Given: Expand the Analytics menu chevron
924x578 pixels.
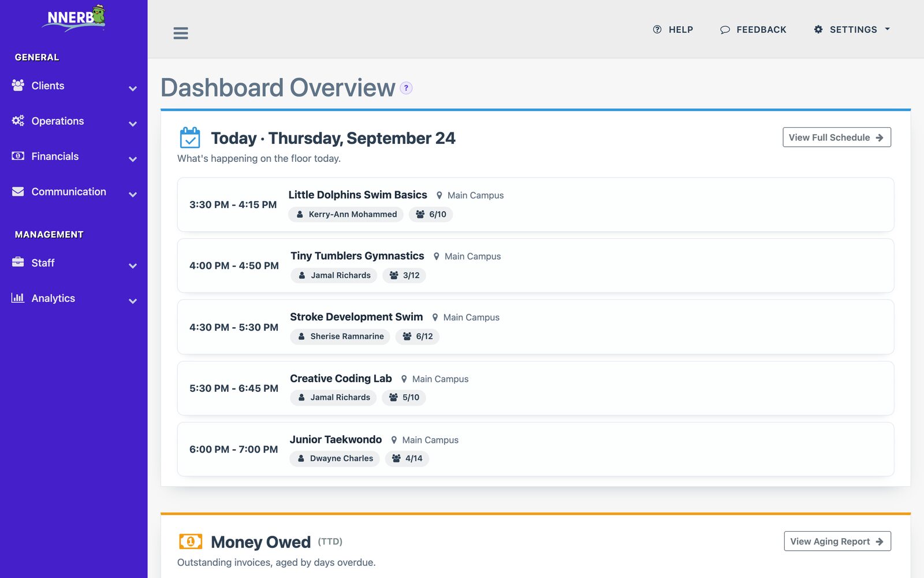Looking at the screenshot, I should [x=133, y=301].
